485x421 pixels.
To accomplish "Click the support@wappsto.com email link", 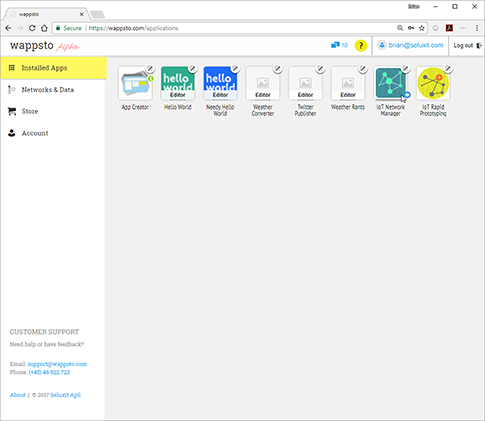I will pos(57,364).
